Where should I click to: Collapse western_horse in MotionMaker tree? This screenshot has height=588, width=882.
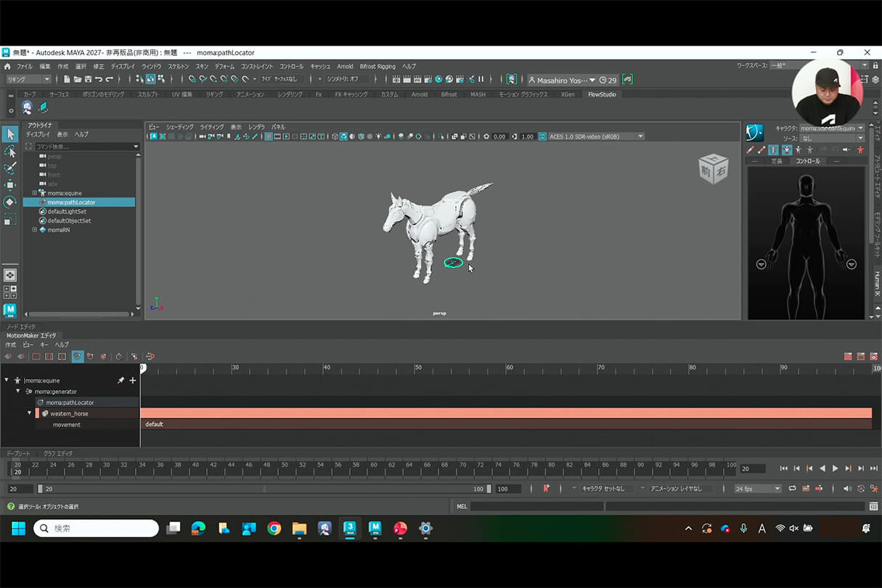(30, 413)
